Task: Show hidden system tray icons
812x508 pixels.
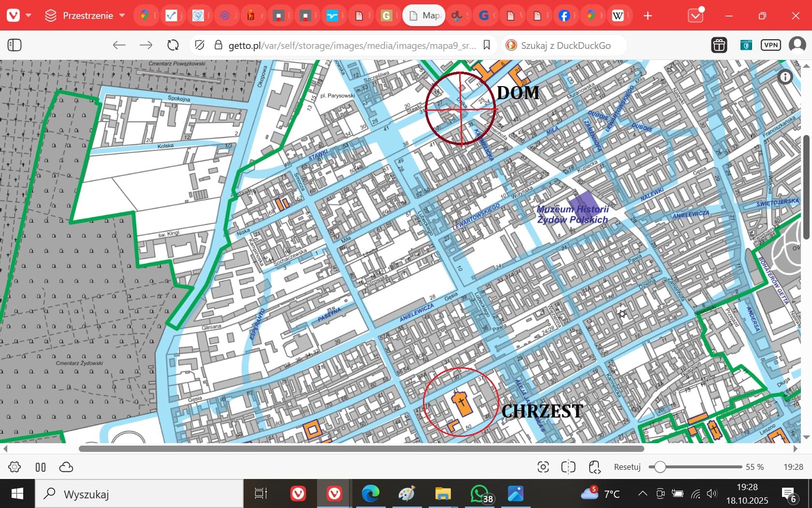Action: [x=642, y=493]
